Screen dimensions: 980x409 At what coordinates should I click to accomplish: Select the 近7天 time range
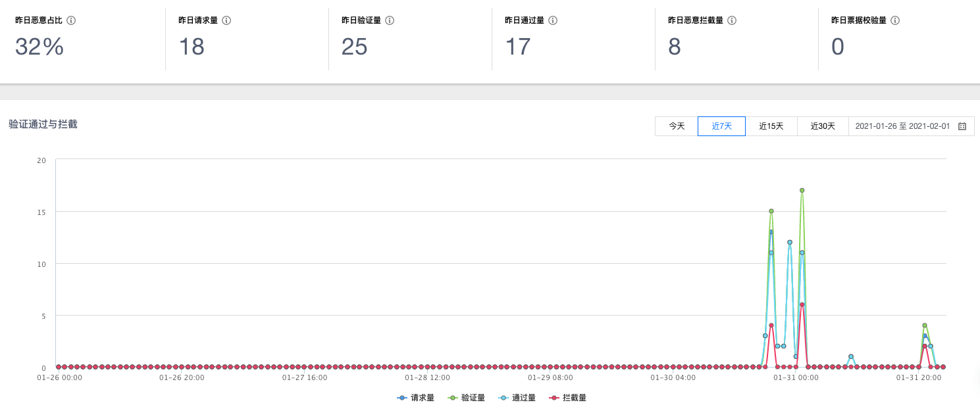721,126
